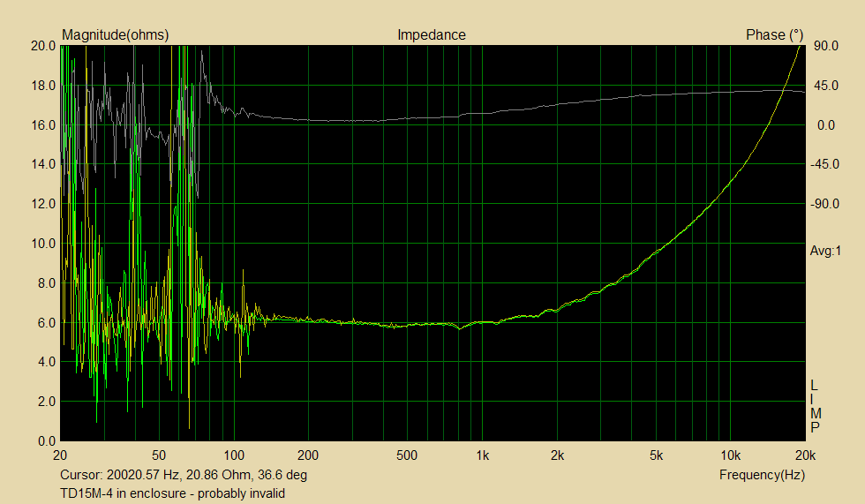
Task: Click the '45.0' phase axis value
Action: click(826, 86)
